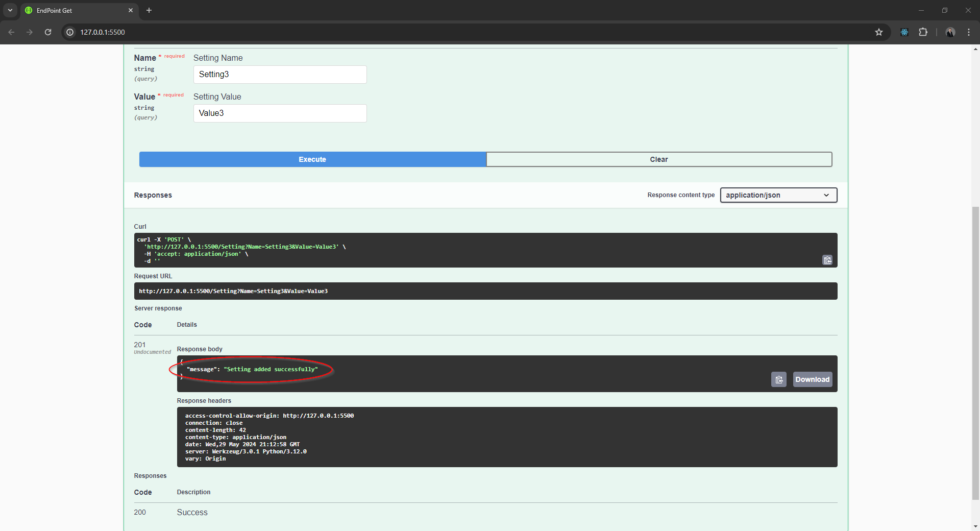This screenshot has height=531, width=980.
Task: Reload the current page
Action: 48,32
